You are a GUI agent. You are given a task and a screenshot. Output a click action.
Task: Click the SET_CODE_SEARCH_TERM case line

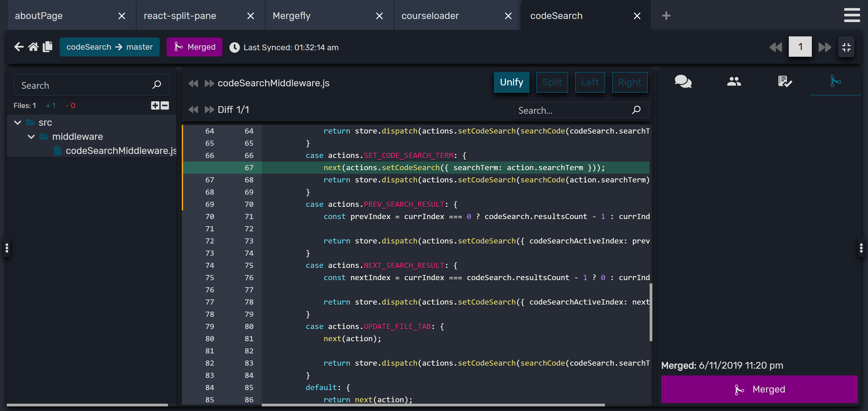click(x=386, y=156)
